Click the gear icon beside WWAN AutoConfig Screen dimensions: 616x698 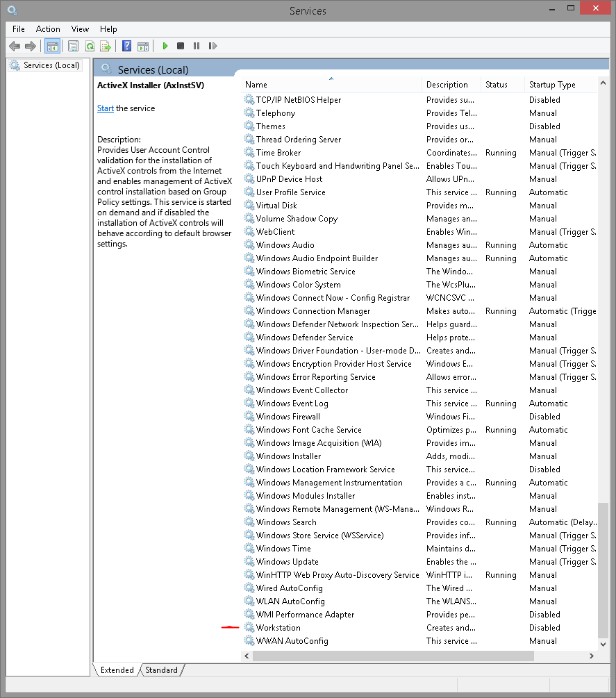[x=249, y=640]
